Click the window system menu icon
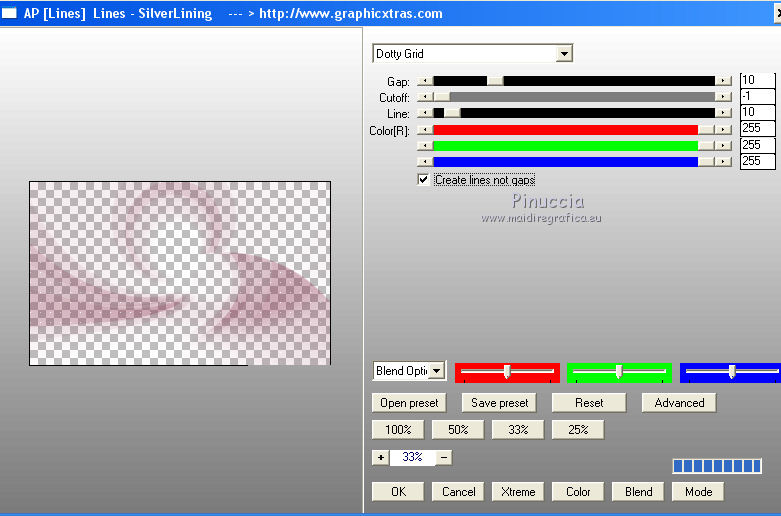 click(x=9, y=13)
